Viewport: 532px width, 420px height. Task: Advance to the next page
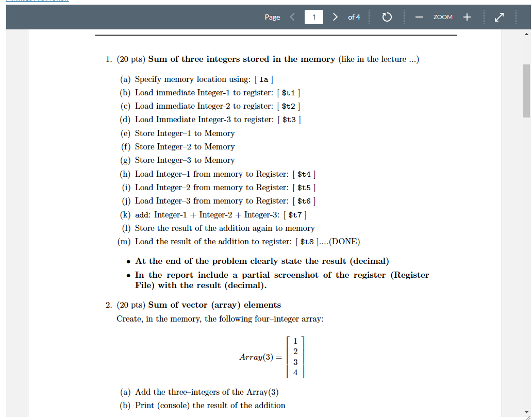pyautogui.click(x=335, y=16)
